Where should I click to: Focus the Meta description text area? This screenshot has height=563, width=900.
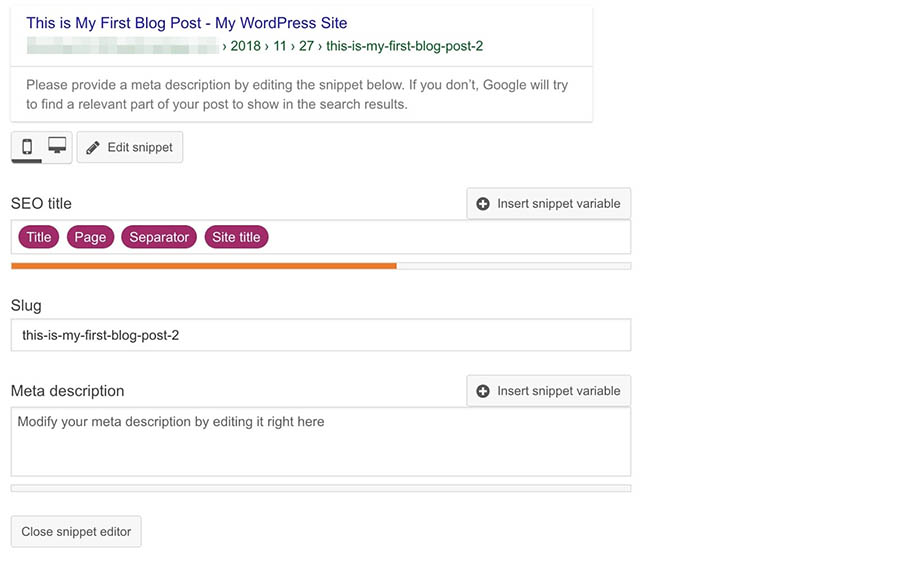click(x=321, y=442)
